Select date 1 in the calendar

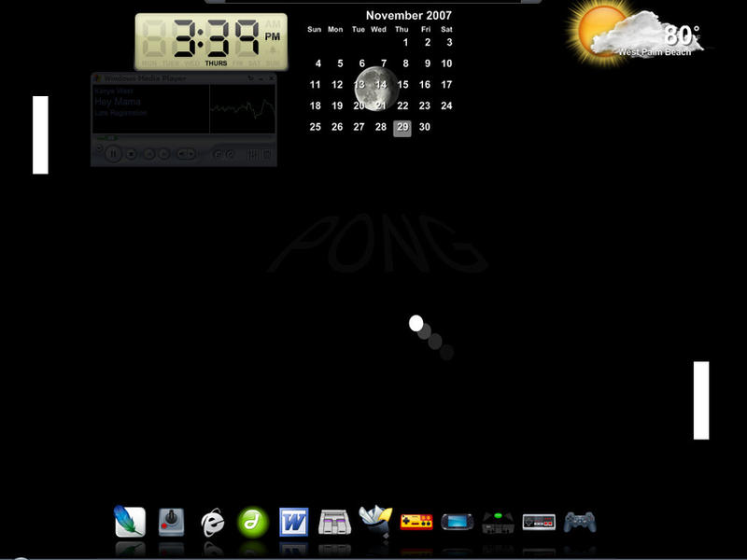(x=405, y=42)
